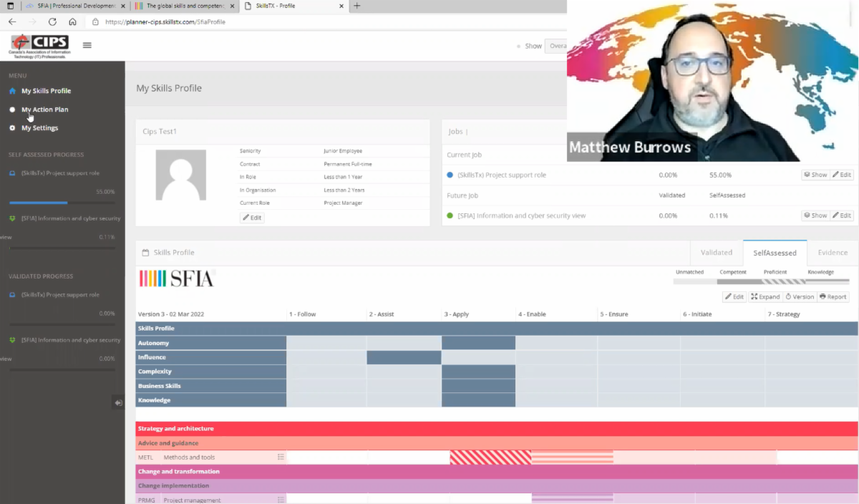Click the sidebar self assessed Project support role
This screenshot has width=859, height=504.
pos(60,173)
